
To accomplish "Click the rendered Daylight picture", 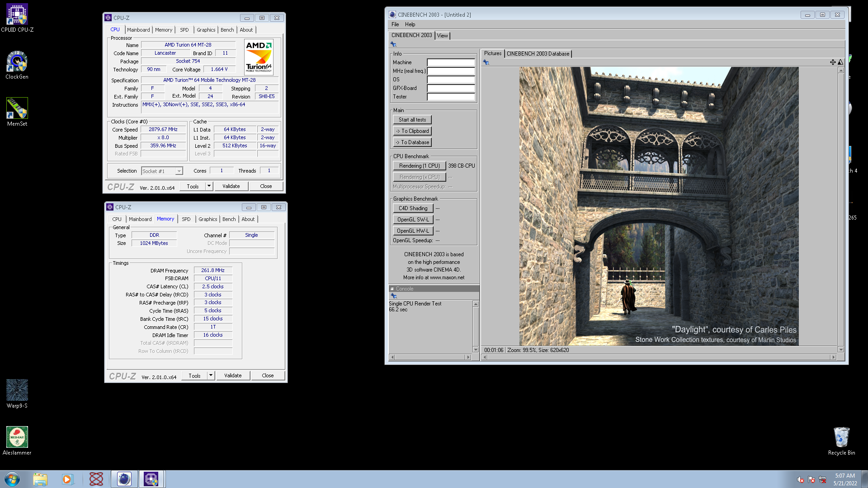I will pos(659,206).
